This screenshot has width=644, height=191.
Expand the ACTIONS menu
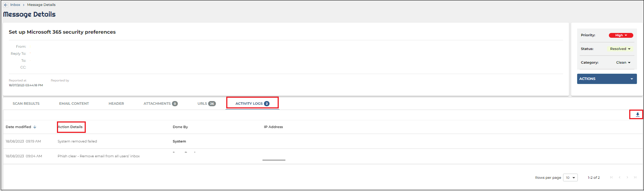click(607, 79)
